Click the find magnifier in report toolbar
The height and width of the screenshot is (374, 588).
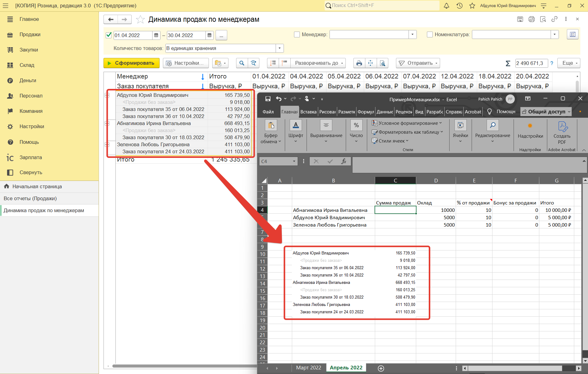tap(242, 63)
